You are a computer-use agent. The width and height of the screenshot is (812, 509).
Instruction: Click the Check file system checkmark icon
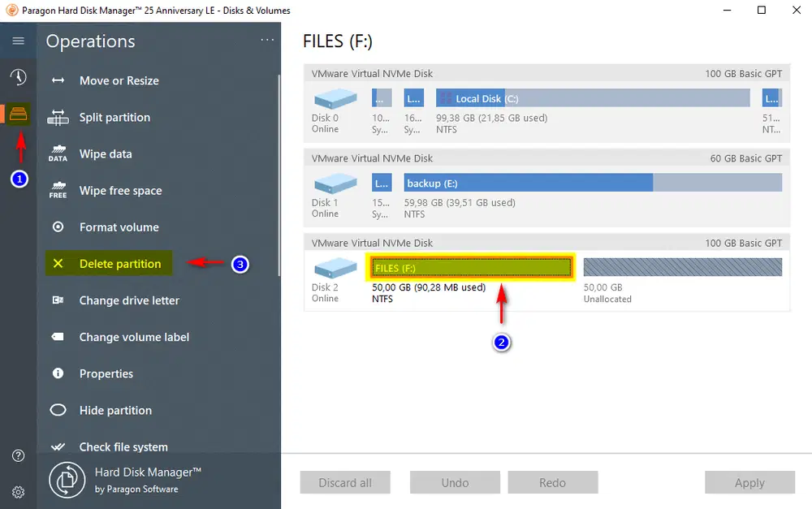[58, 446]
